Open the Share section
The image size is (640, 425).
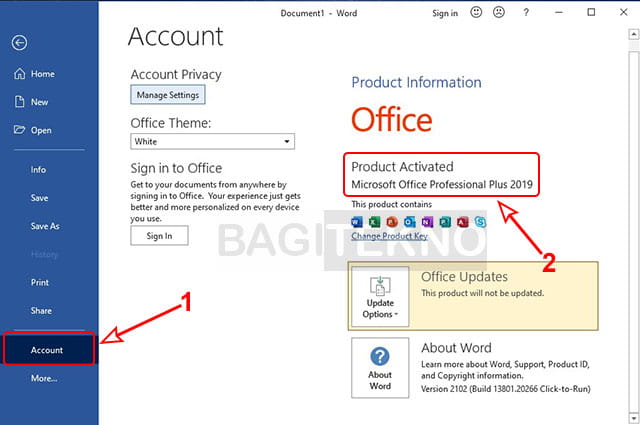[x=41, y=311]
